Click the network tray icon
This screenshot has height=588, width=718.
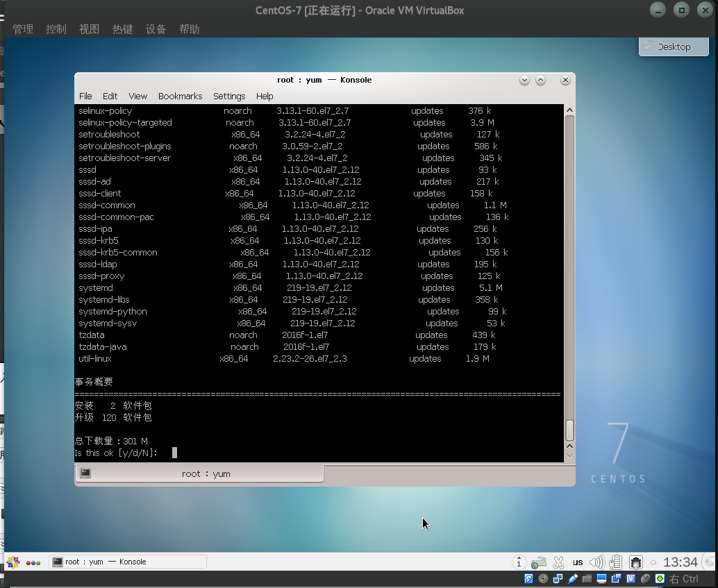click(x=539, y=562)
